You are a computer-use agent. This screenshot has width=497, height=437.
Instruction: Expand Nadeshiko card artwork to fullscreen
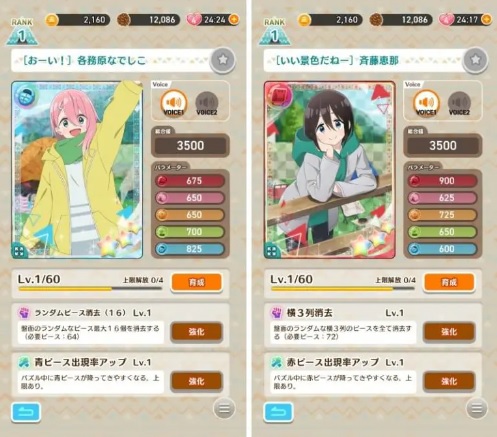pos(19,251)
